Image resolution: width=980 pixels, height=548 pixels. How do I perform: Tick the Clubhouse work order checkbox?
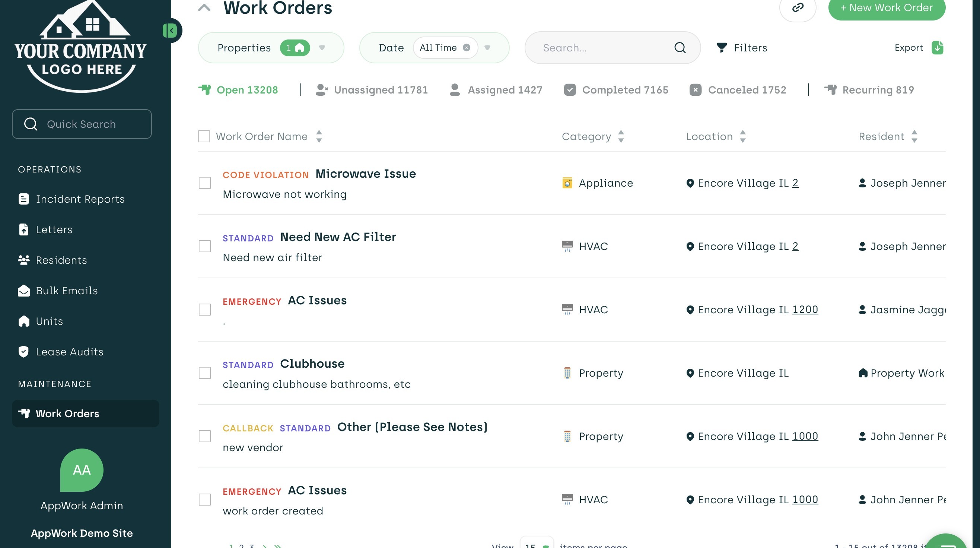click(x=205, y=373)
